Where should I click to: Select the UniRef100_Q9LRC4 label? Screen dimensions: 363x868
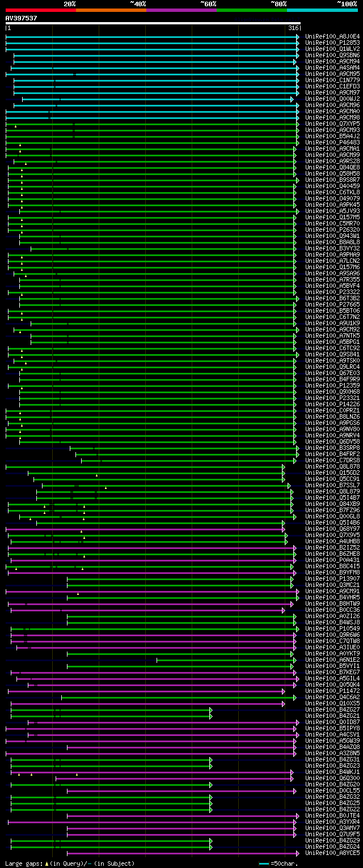pos(332,367)
